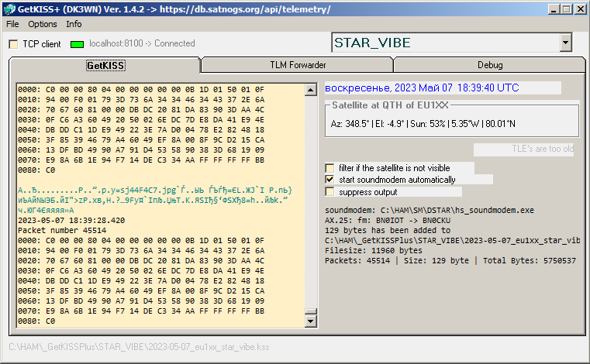The width and height of the screenshot is (590, 364).
Task: Click the Az El Sun satellite position readout
Action: tap(423, 124)
